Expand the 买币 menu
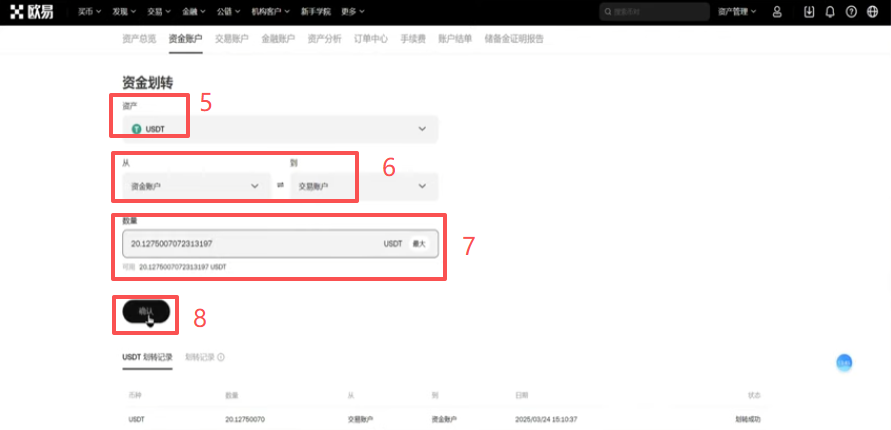The height and width of the screenshot is (430, 891). [x=89, y=11]
